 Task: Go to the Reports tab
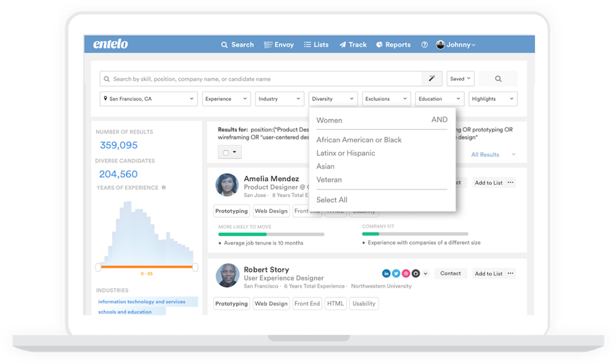coord(393,45)
